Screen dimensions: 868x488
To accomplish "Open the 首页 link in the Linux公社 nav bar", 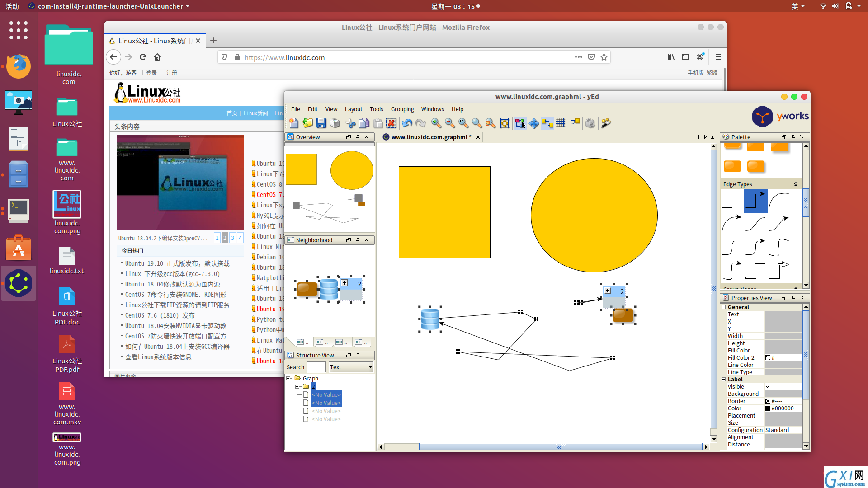I will click(232, 113).
